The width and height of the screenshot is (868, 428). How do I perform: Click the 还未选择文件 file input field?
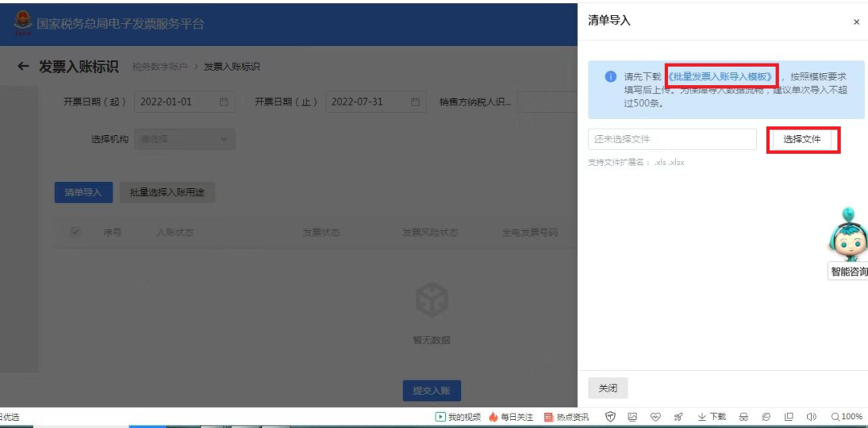(x=672, y=139)
